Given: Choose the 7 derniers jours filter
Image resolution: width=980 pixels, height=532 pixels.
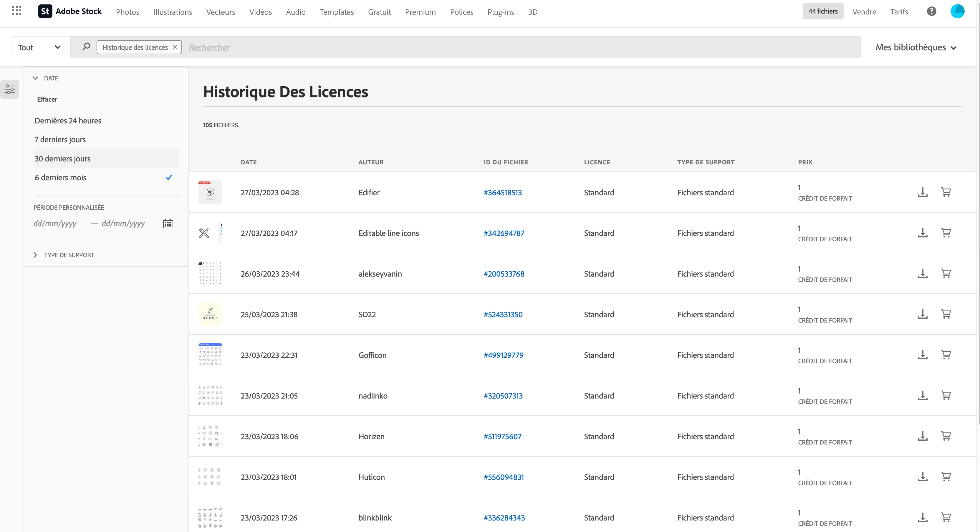Looking at the screenshot, I should click(60, 140).
